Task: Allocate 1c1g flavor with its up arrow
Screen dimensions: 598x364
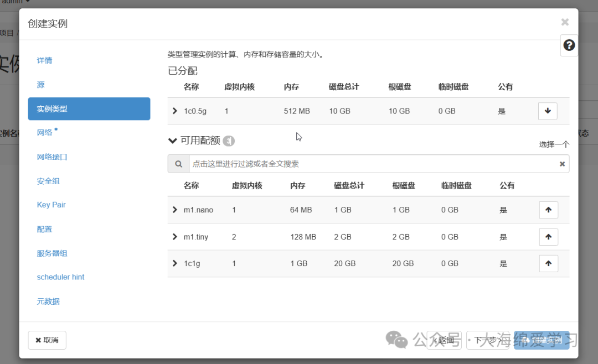Action: point(548,263)
